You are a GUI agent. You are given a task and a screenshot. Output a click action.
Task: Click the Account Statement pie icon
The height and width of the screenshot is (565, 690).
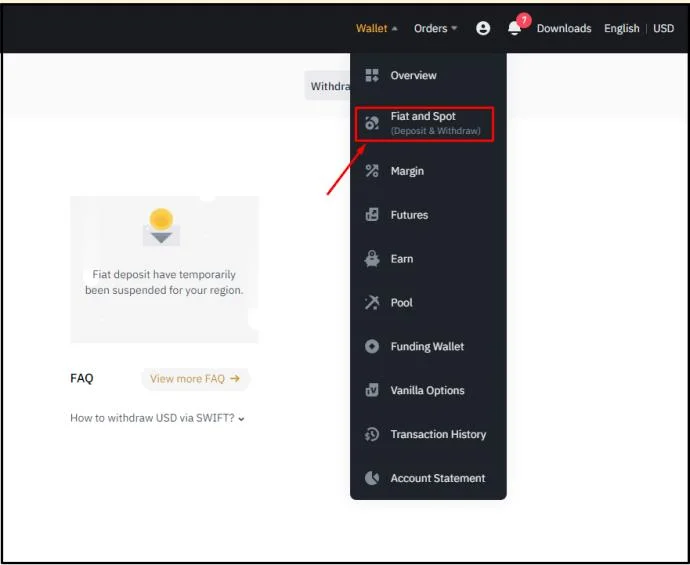pos(372,478)
